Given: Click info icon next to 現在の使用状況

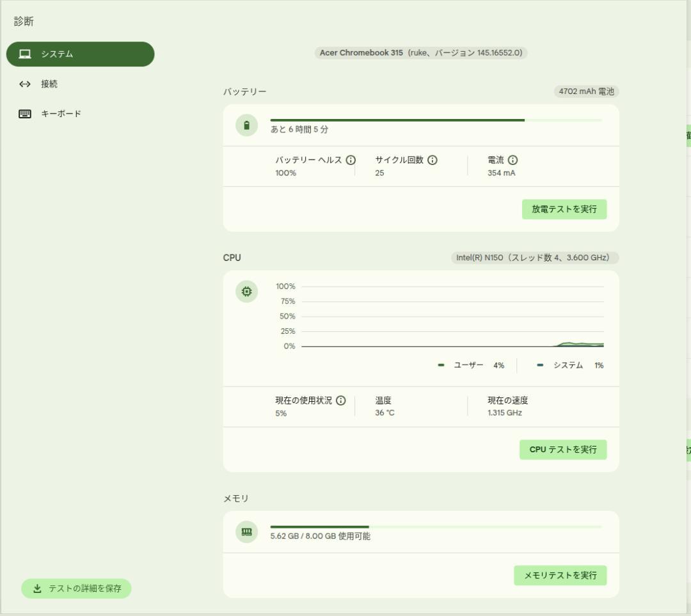Looking at the screenshot, I should [340, 400].
